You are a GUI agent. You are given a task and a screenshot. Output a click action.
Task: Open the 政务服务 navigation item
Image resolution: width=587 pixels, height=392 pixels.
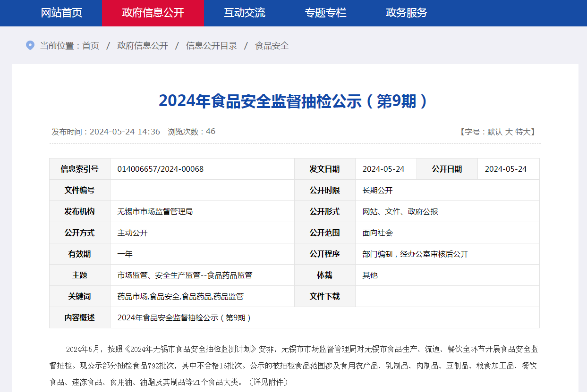(406, 13)
